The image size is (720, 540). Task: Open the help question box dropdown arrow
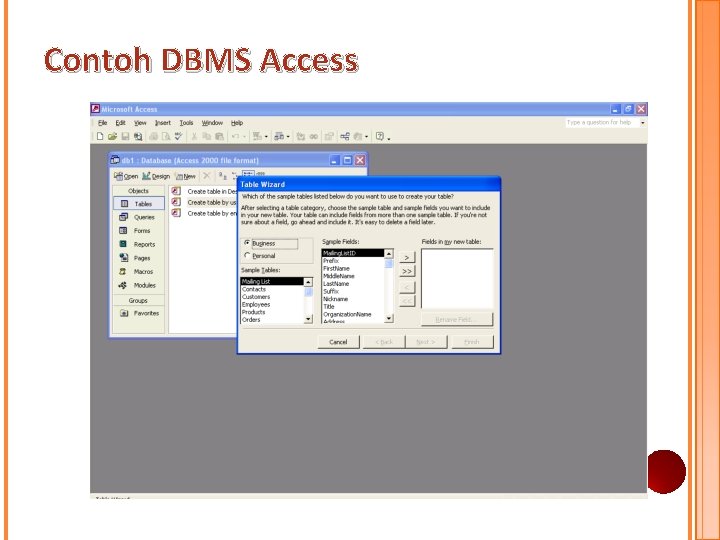(643, 123)
